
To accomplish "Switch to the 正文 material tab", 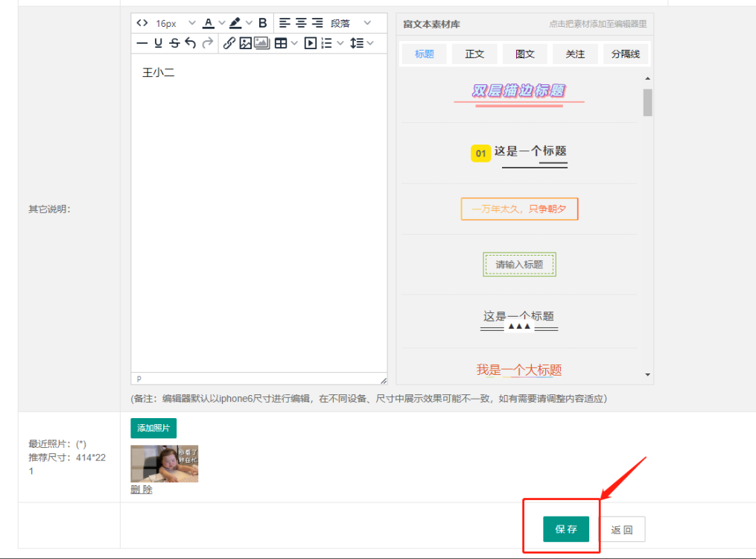I will (474, 54).
